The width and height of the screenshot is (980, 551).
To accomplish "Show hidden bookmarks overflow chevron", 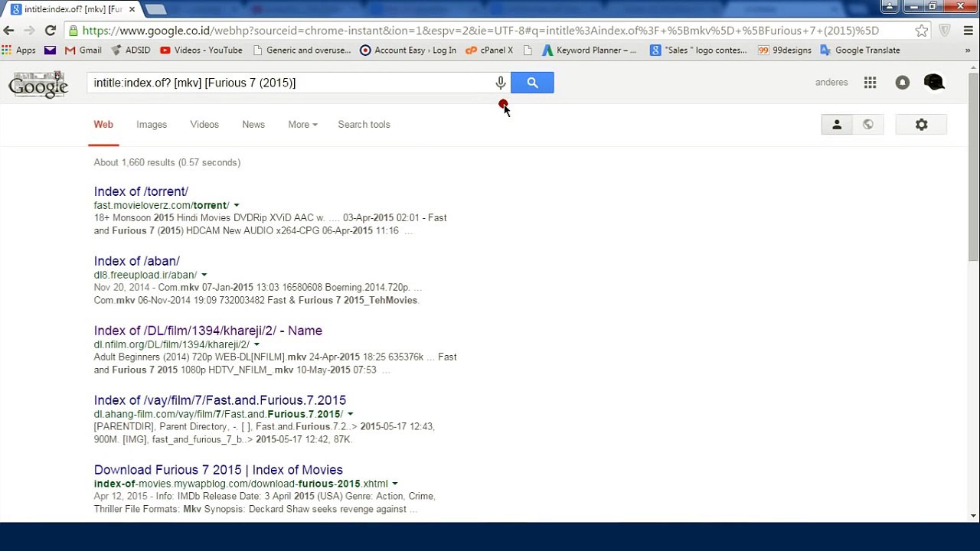I will (x=968, y=51).
